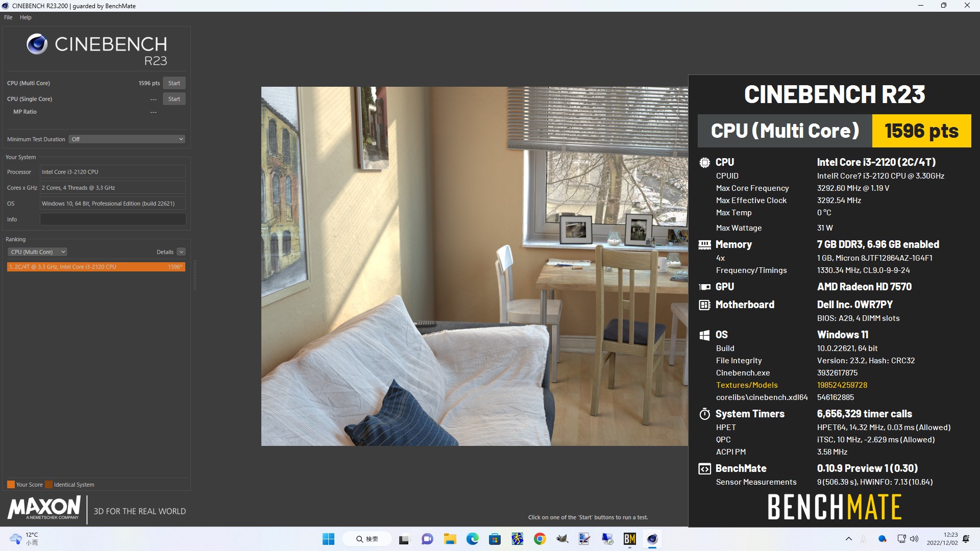980x551 pixels.
Task: Open the Chat app in taskbar
Action: (x=427, y=539)
